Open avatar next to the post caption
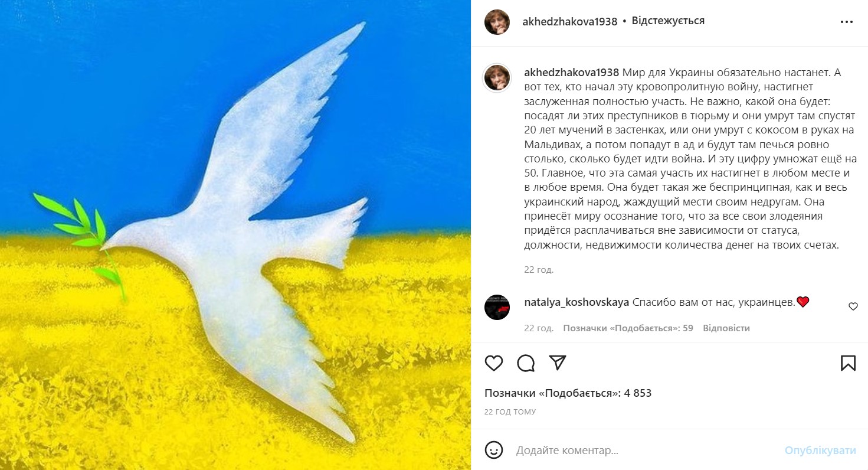Screen dimensions: 868x470 pyautogui.click(x=497, y=79)
